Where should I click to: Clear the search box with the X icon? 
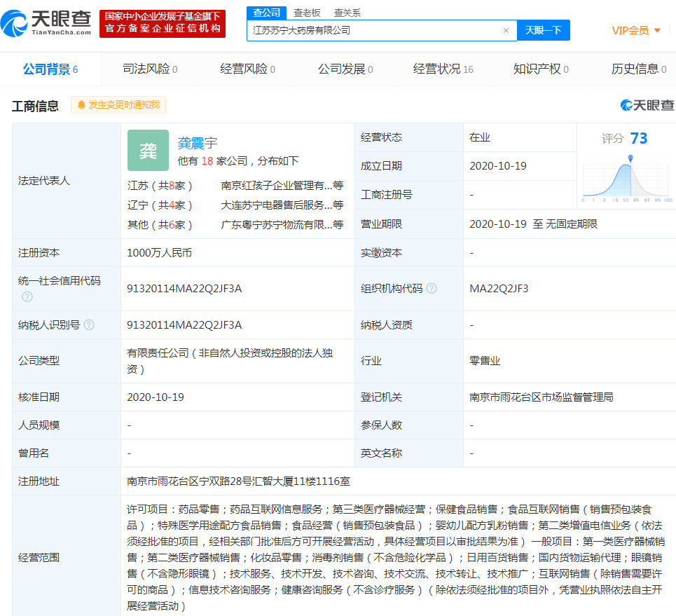tap(506, 30)
